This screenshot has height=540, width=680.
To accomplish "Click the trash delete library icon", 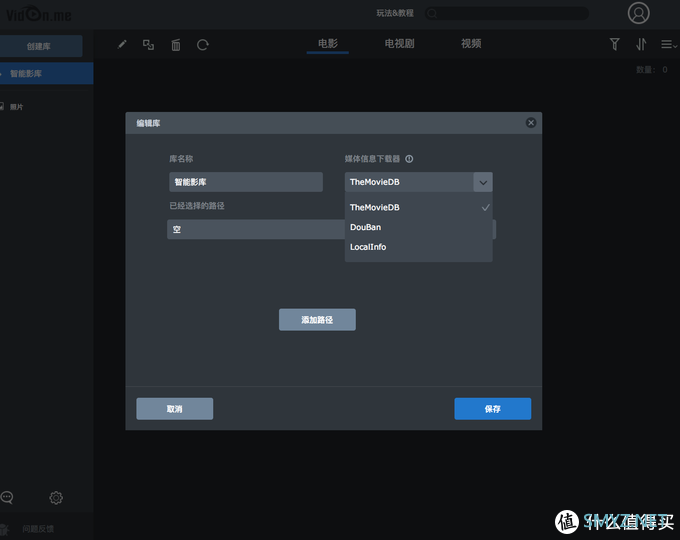I will click(x=176, y=45).
